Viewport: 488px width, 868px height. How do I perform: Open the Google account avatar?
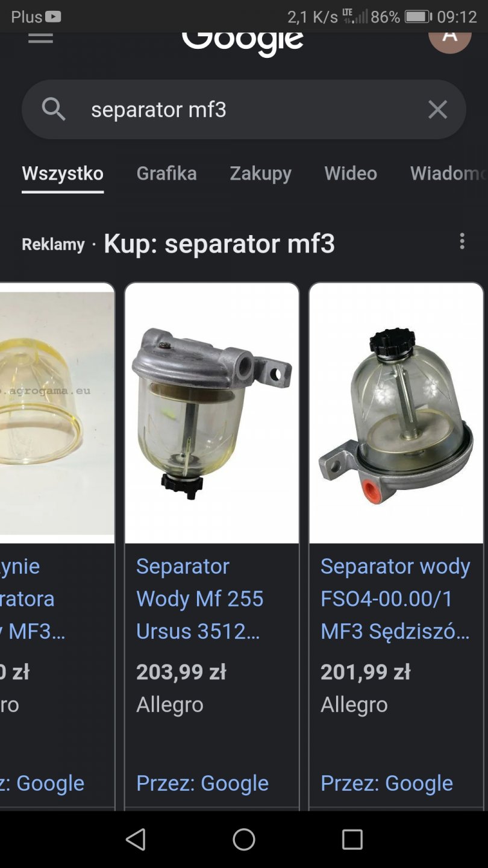click(449, 39)
